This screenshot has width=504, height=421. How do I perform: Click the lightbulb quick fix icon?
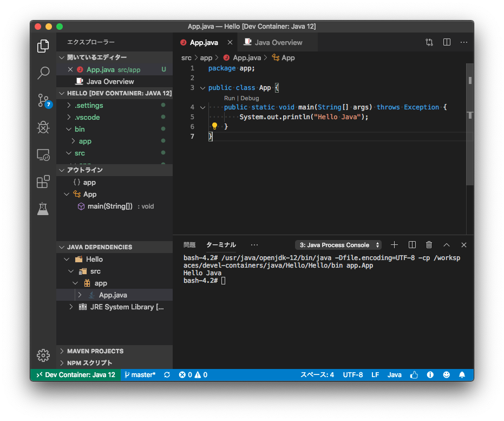(x=214, y=126)
